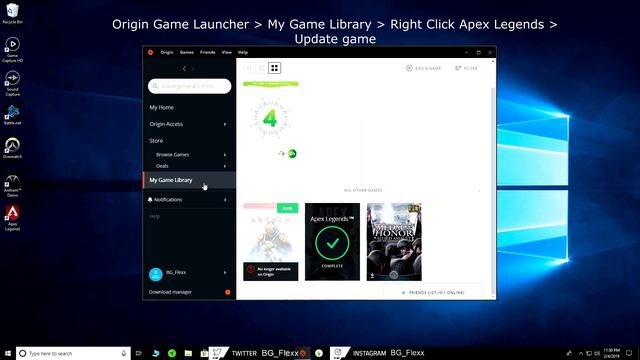Click the taskbar search box

[x=73, y=353]
